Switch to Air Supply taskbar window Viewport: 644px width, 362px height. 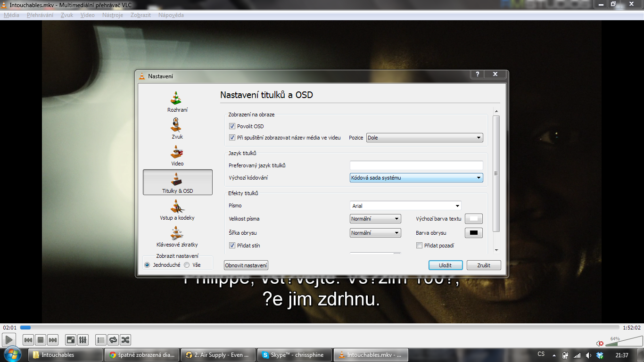pos(218,355)
